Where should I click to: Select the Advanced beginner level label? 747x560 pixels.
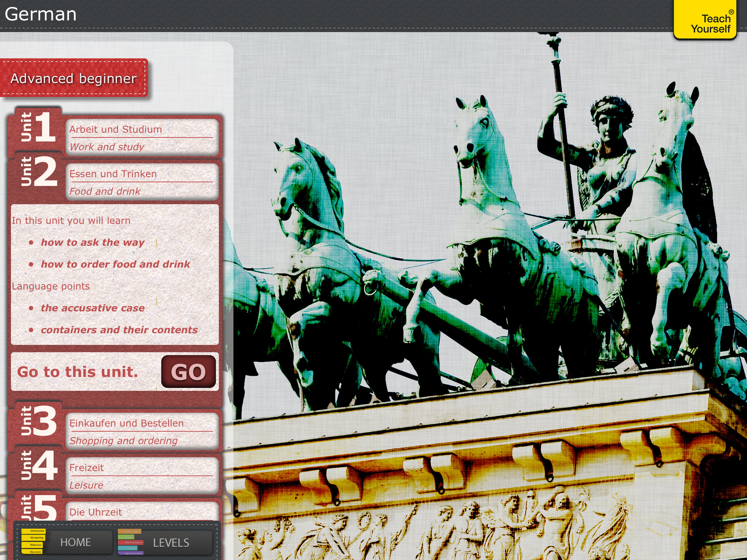(73, 78)
